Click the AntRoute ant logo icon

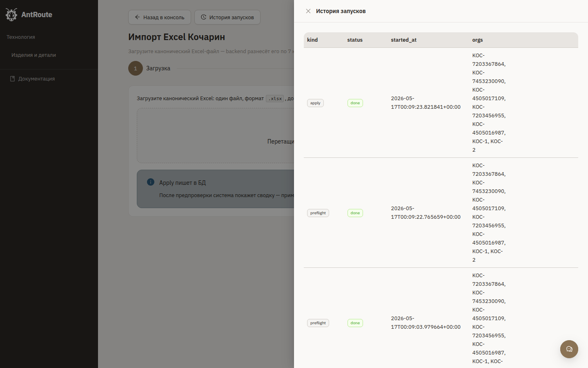[x=11, y=15]
